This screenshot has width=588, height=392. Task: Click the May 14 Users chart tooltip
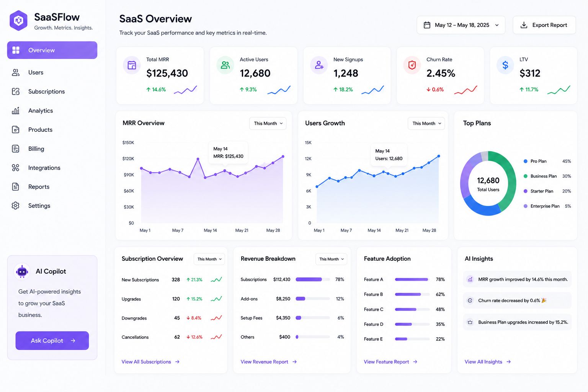389,155
